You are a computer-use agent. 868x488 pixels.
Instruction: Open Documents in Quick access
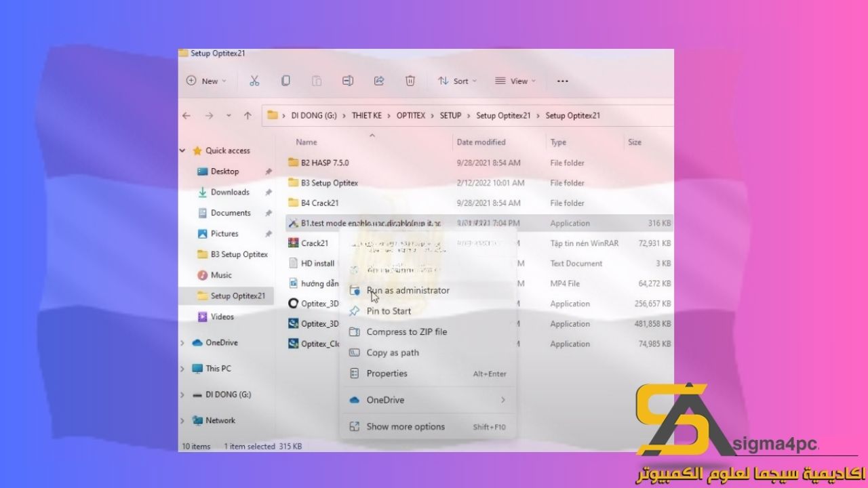click(x=231, y=213)
